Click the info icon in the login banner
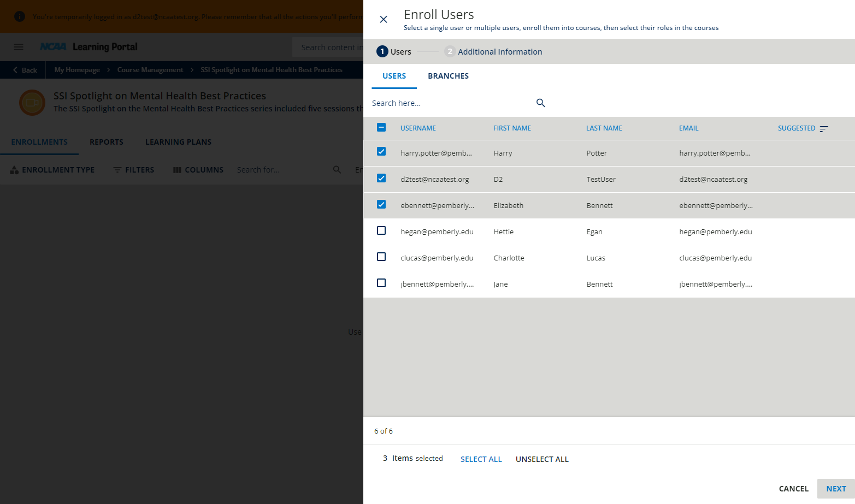The height and width of the screenshot is (504, 855). (x=20, y=16)
